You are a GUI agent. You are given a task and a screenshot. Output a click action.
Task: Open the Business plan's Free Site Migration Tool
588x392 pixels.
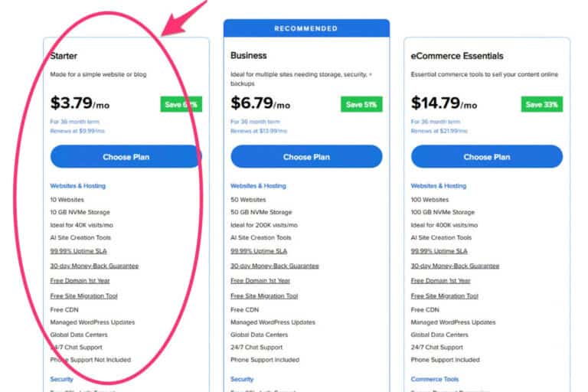(264, 296)
